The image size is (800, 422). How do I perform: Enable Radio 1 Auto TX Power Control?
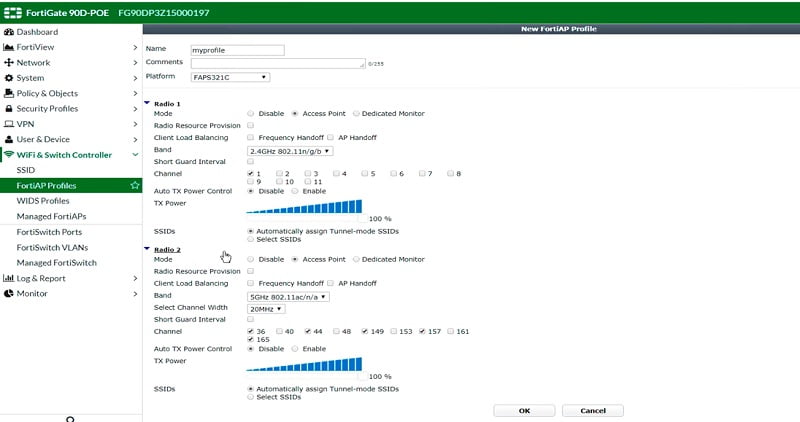coord(295,191)
